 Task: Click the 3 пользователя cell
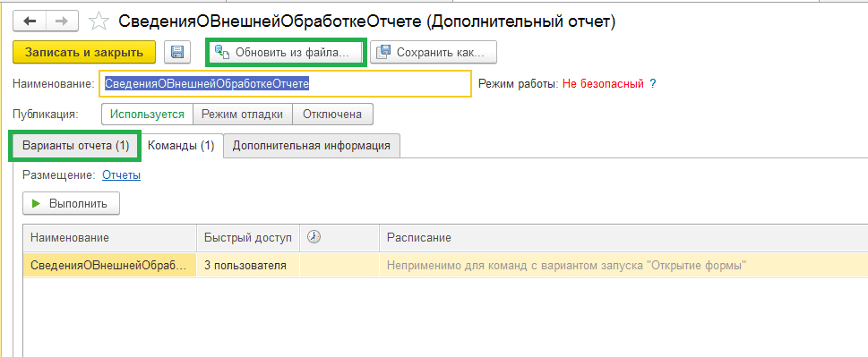(248, 265)
